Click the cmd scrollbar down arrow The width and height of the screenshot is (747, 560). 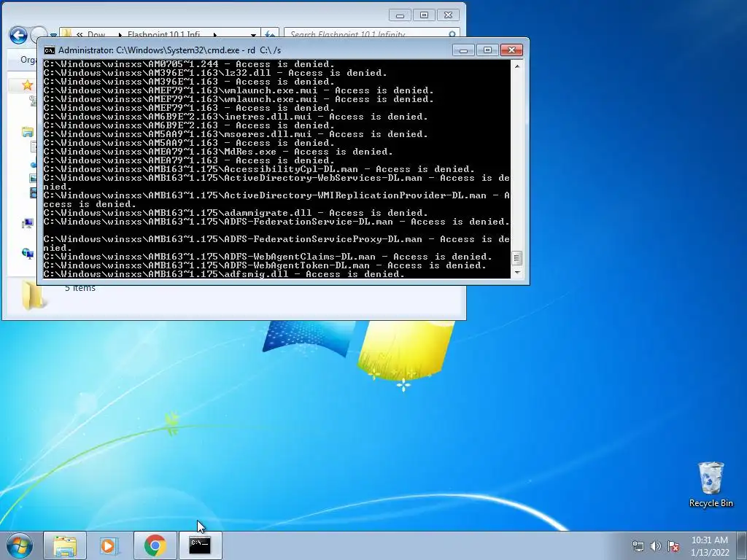(x=517, y=273)
